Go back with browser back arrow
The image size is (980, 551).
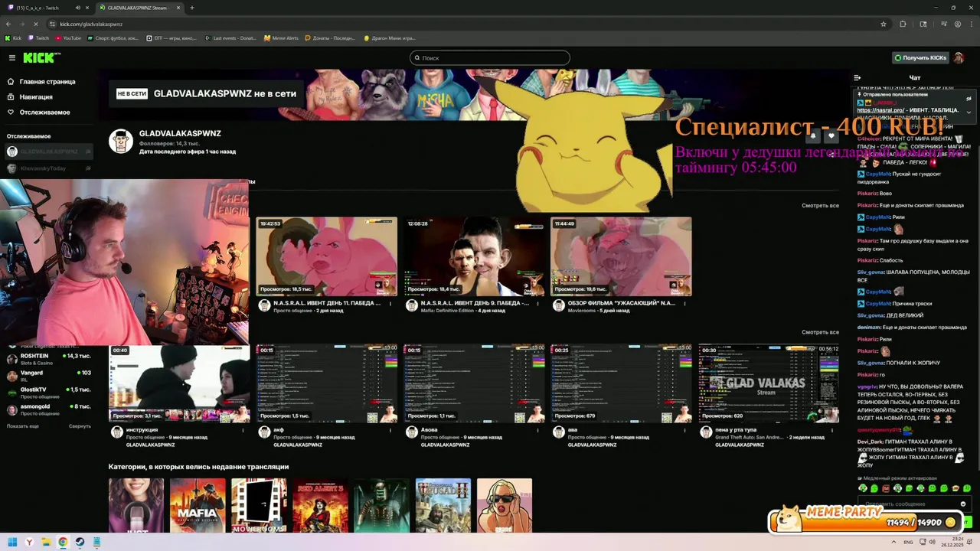pyautogui.click(x=9, y=24)
